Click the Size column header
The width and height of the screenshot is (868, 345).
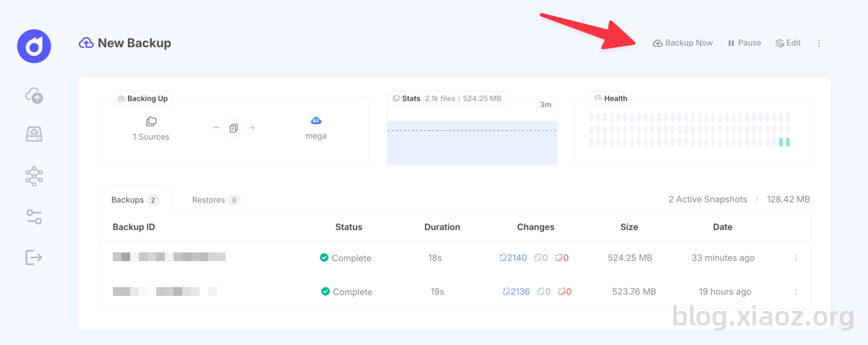point(629,227)
